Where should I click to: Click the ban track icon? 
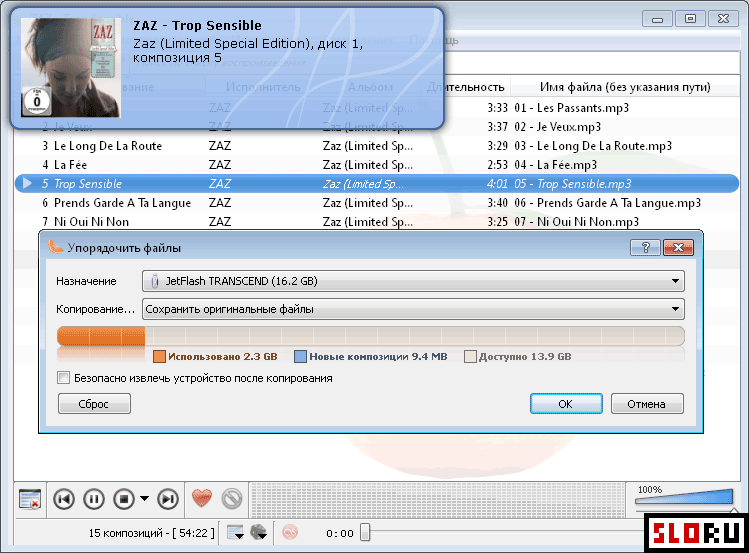232,499
